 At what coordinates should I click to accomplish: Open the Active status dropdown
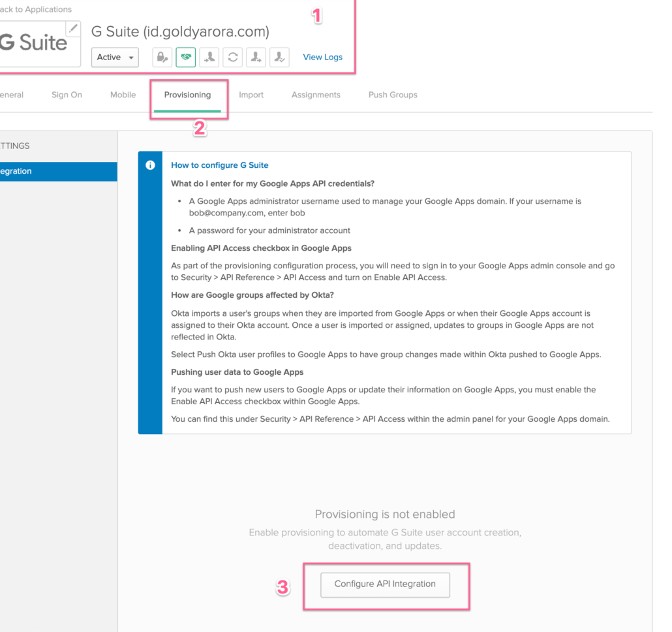pyautogui.click(x=115, y=57)
